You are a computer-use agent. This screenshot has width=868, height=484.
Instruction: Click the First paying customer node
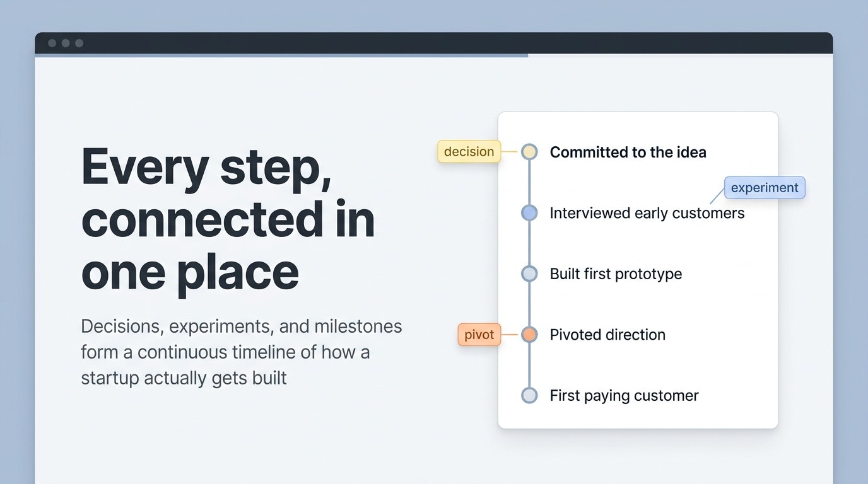coord(529,395)
